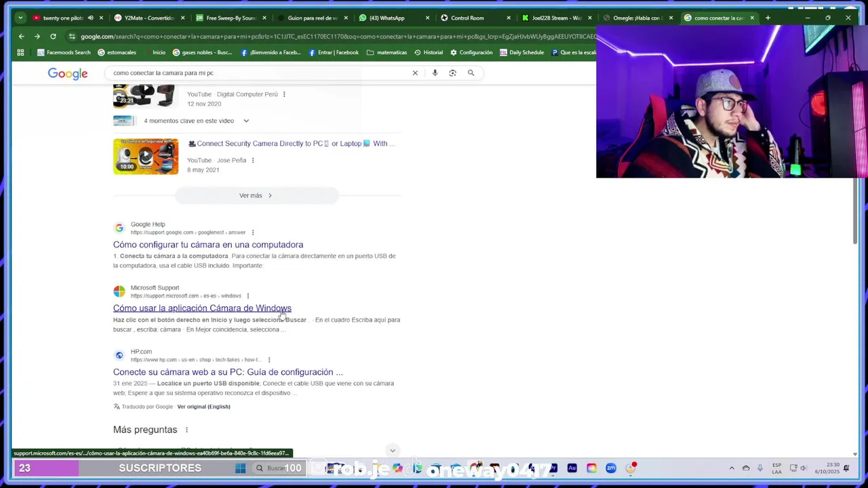Switch to twenty one pilots tab
The width and height of the screenshot is (868, 488).
tap(62, 18)
